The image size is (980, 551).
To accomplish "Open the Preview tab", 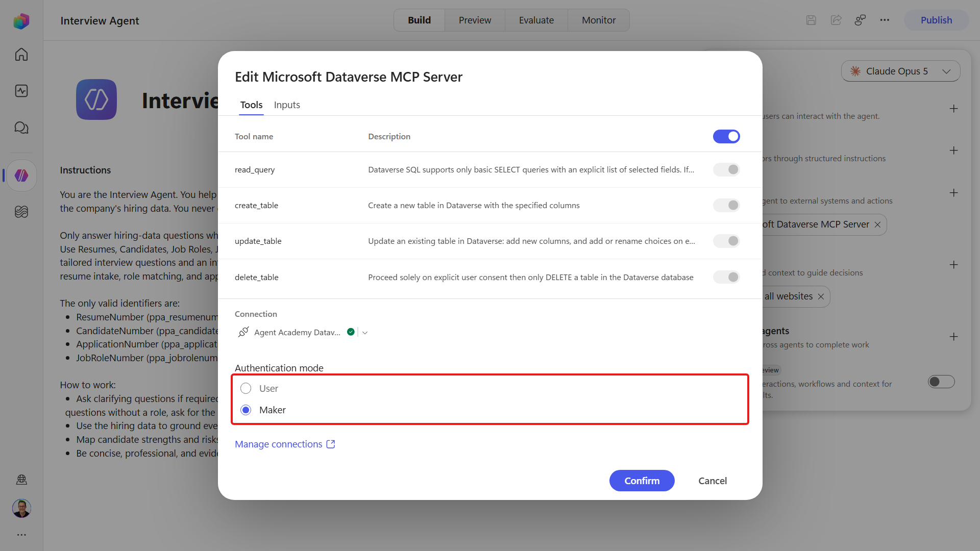I will 475,20.
